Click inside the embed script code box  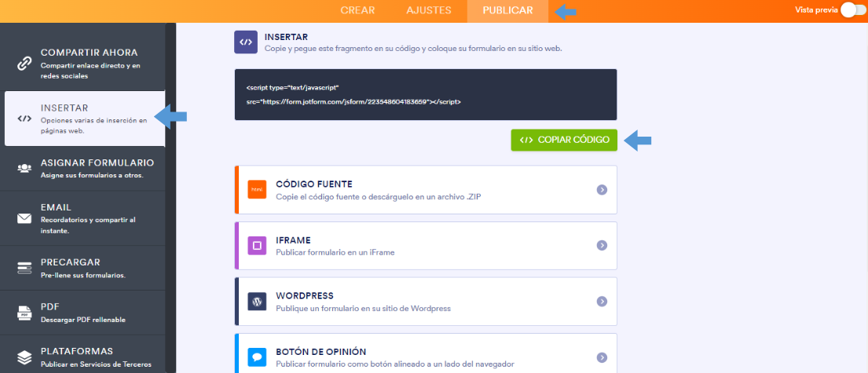click(x=426, y=95)
